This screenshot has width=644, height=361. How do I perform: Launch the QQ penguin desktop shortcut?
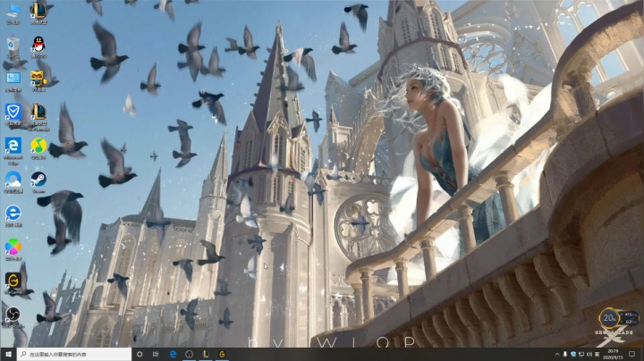coord(38,46)
